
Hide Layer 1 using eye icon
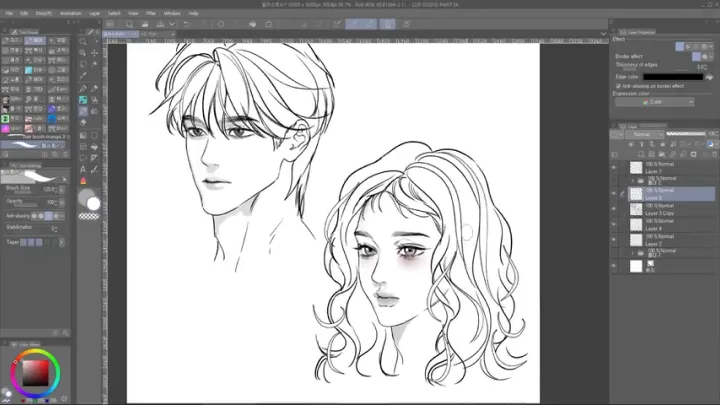point(614,168)
